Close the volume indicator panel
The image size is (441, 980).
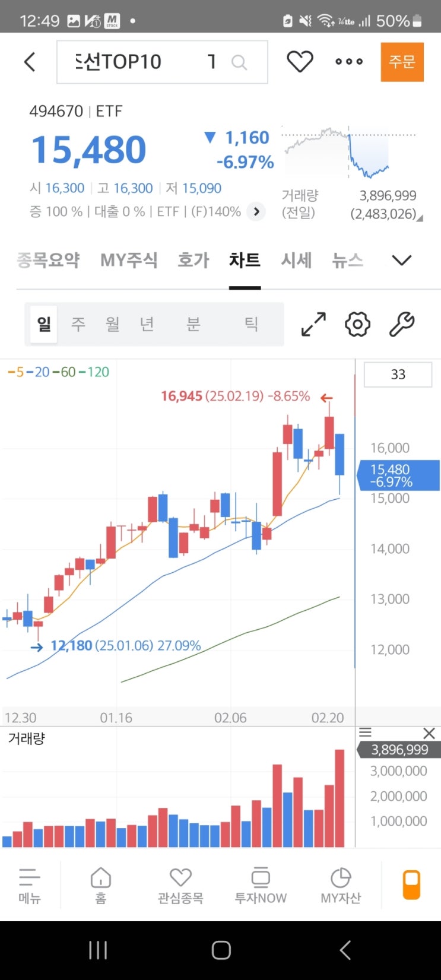pyautogui.click(x=429, y=733)
